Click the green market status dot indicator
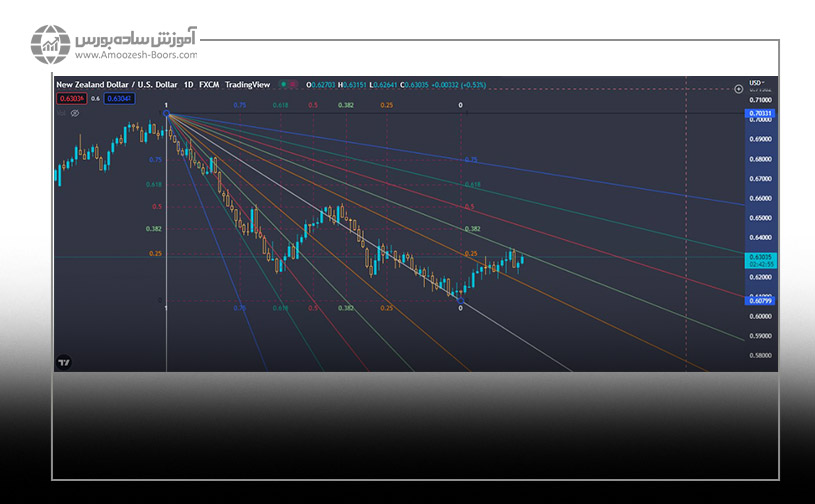Viewport: 815px width, 504px height. point(284,84)
